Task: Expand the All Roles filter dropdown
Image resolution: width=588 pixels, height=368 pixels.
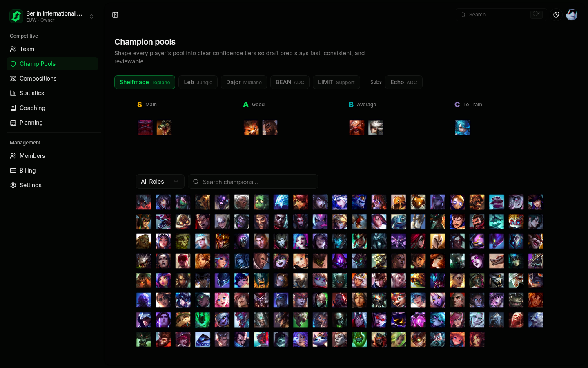Action: point(160,182)
